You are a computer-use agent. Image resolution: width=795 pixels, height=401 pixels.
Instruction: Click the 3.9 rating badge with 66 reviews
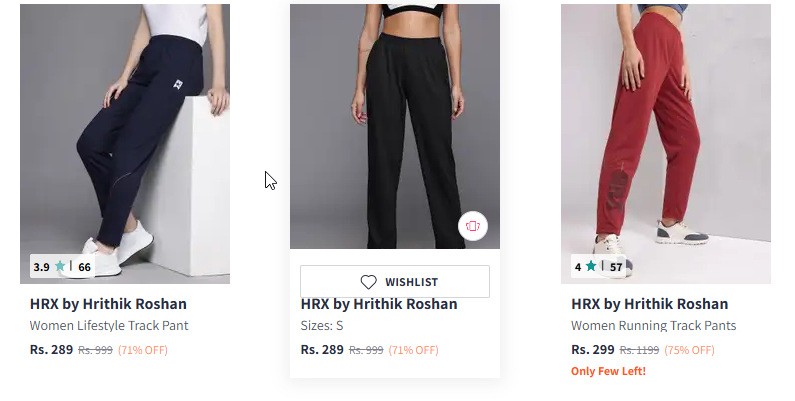(62, 267)
